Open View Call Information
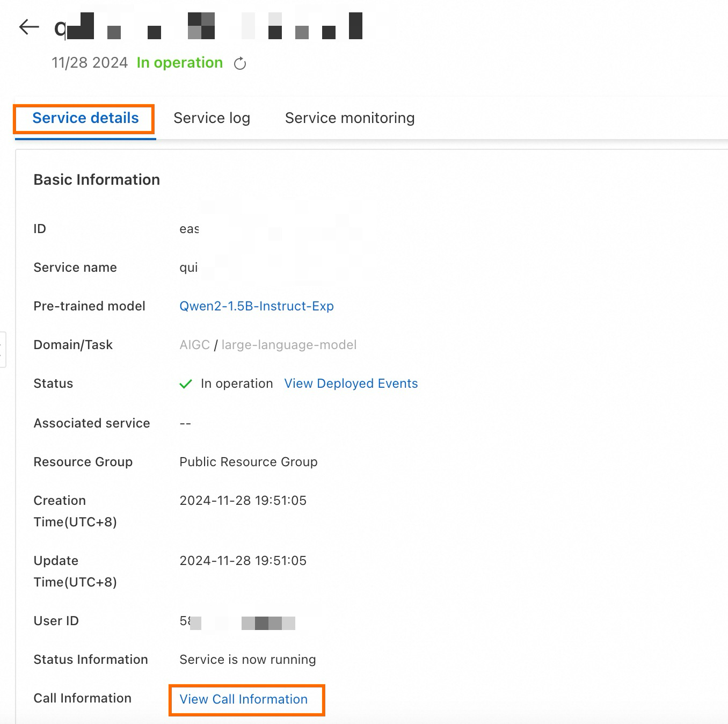The height and width of the screenshot is (724, 728). [x=243, y=699]
